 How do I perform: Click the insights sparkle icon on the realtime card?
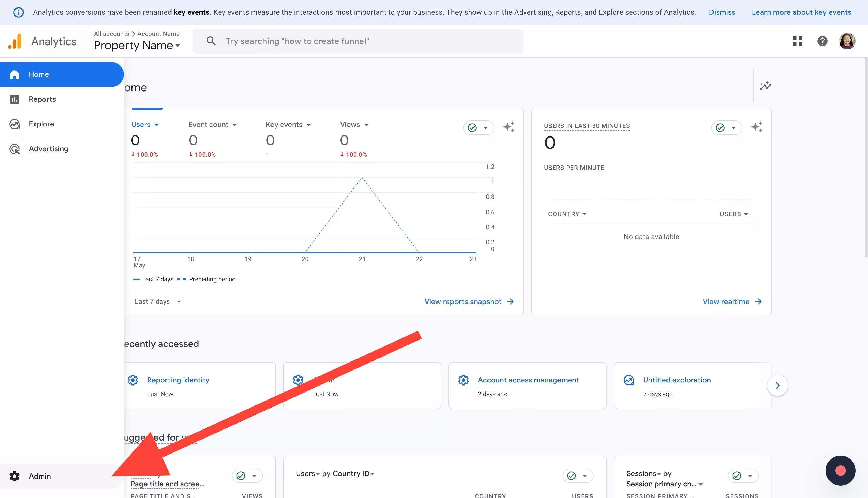click(757, 127)
